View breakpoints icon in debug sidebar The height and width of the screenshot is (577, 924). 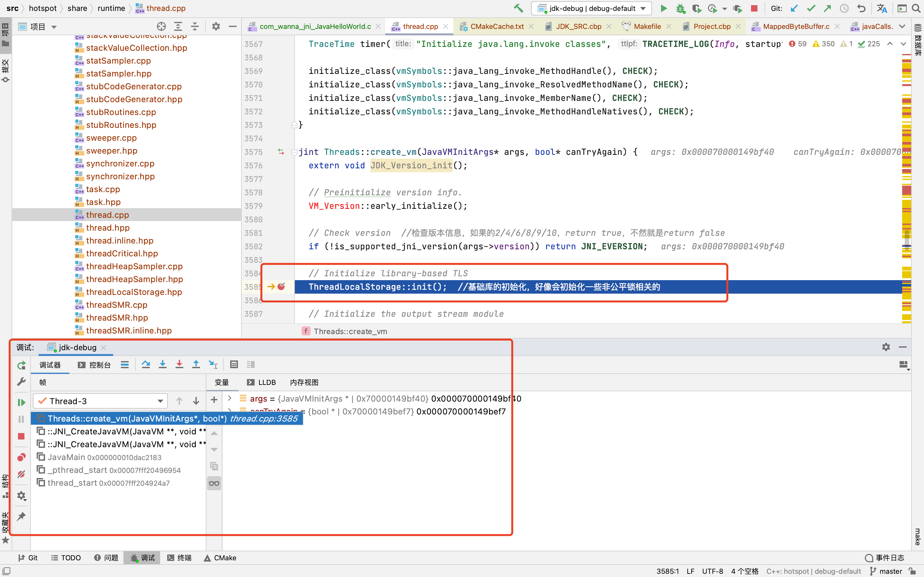click(x=22, y=457)
